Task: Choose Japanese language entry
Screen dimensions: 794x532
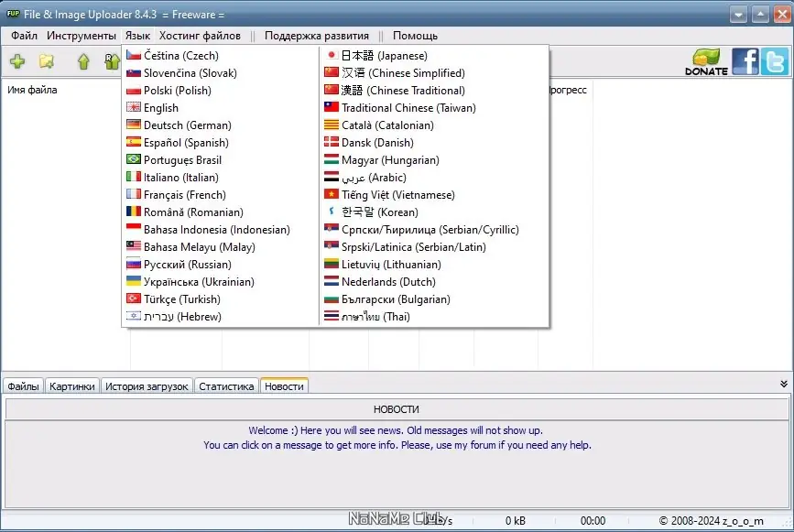Action: click(x=434, y=56)
